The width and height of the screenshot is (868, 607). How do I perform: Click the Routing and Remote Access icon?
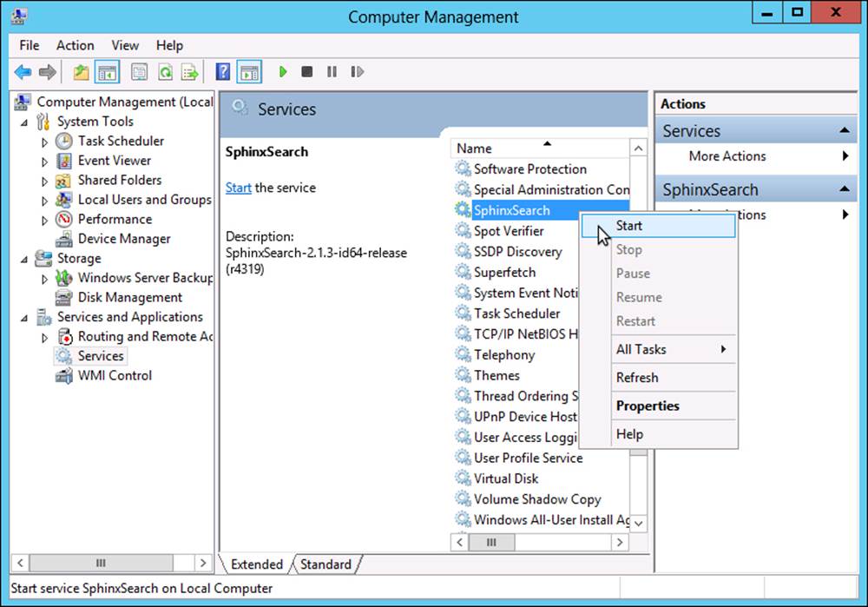coord(65,337)
